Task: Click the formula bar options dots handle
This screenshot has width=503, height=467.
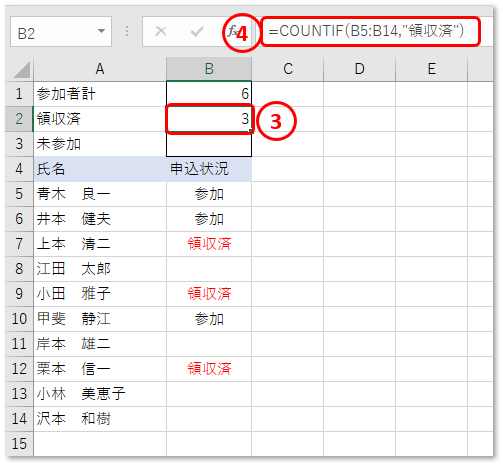Action: point(127,31)
